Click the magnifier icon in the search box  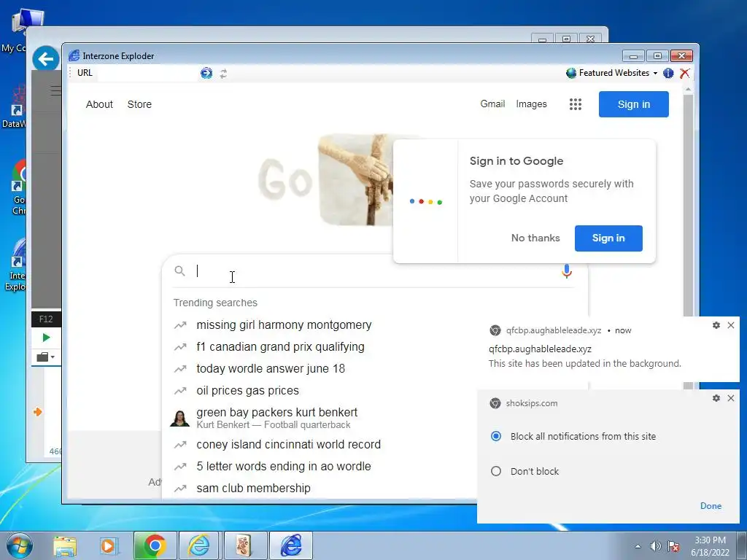pyautogui.click(x=179, y=271)
